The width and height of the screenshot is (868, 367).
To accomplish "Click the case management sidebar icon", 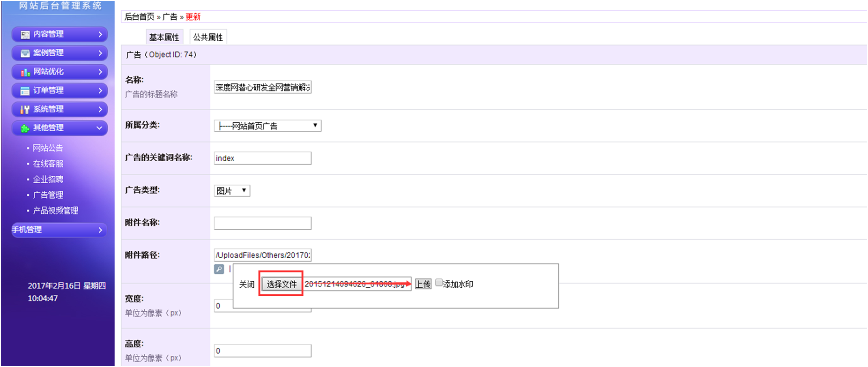I will pos(25,53).
